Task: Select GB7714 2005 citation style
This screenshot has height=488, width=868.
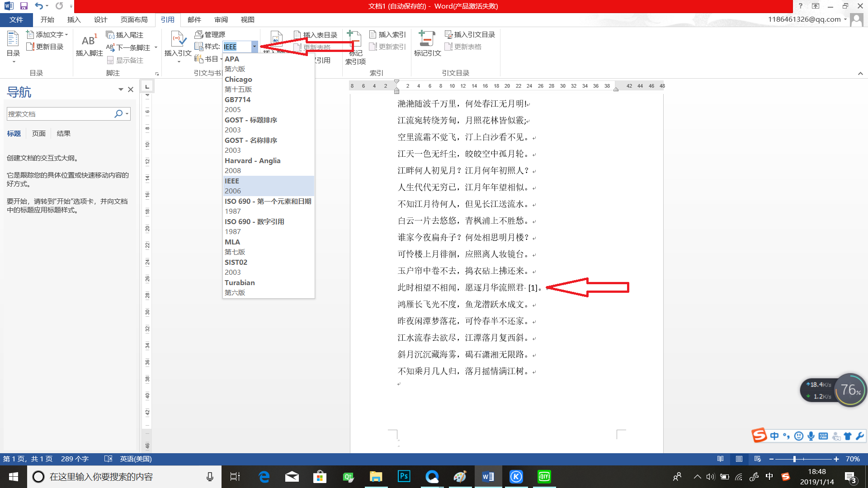Action: [269, 104]
